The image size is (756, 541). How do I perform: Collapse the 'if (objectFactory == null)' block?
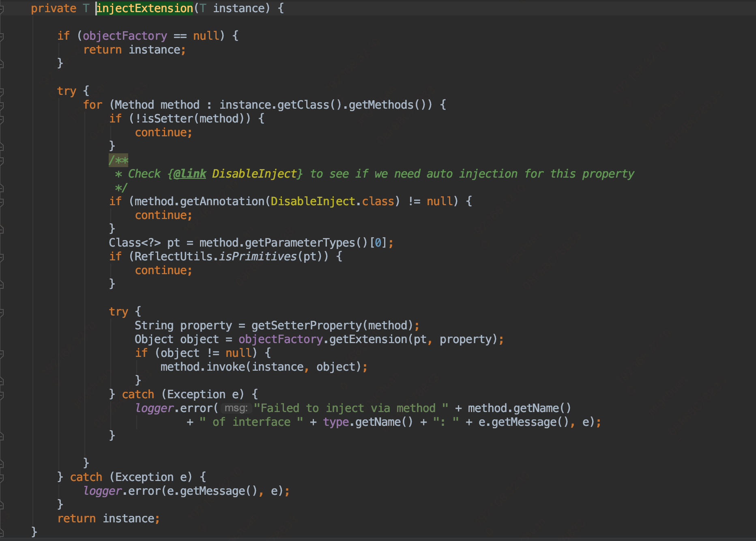pyautogui.click(x=2, y=36)
